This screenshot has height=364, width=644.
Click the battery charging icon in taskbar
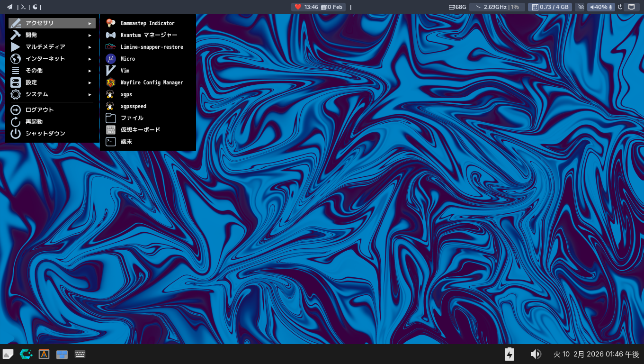tap(510, 354)
